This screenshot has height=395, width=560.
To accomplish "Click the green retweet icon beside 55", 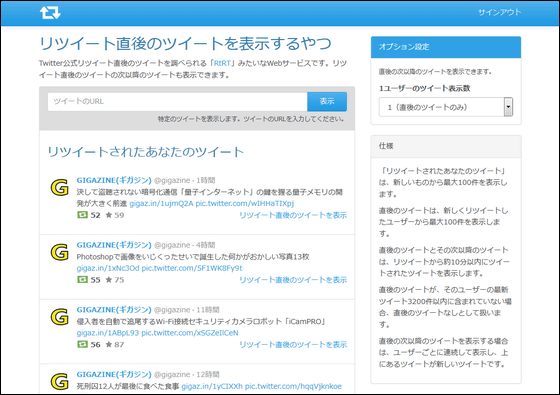I will [82, 279].
